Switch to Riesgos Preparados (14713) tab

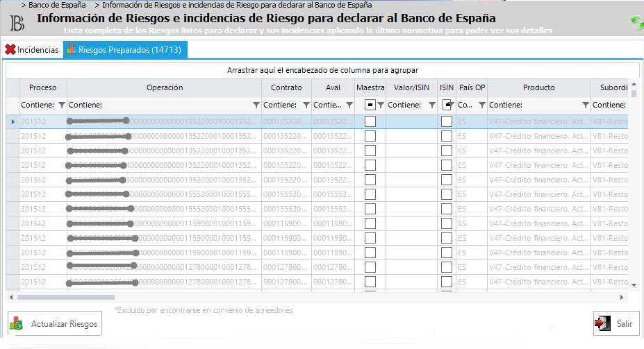click(x=125, y=50)
